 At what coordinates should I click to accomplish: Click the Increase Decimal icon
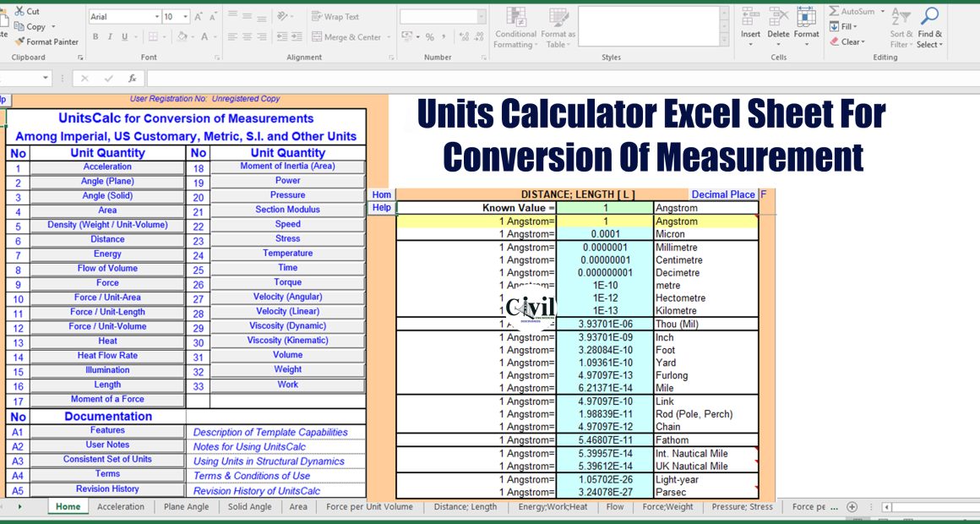tap(464, 37)
